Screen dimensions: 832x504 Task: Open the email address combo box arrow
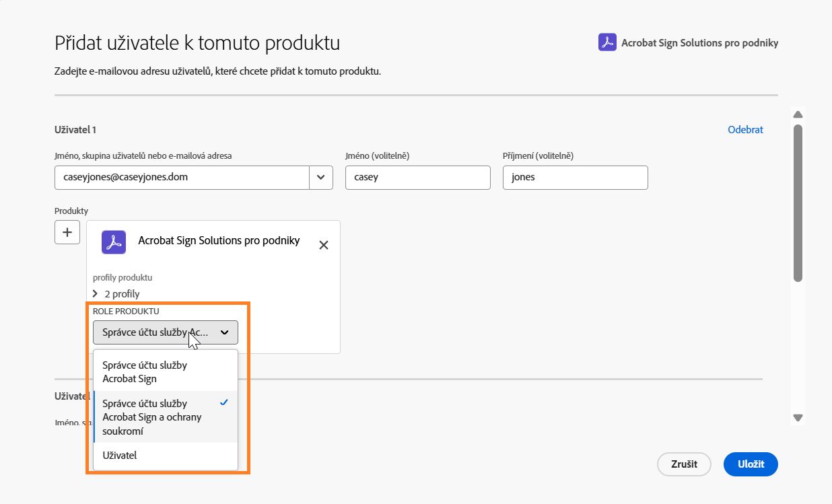click(321, 177)
